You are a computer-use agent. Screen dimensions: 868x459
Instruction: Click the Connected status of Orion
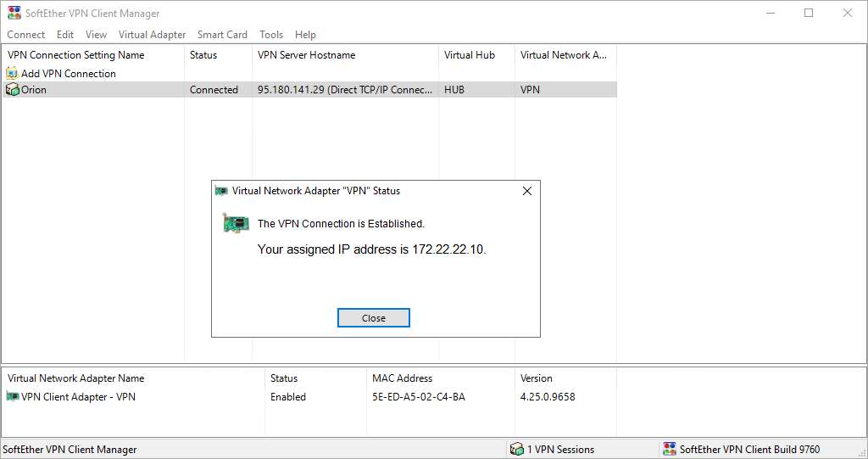point(214,90)
